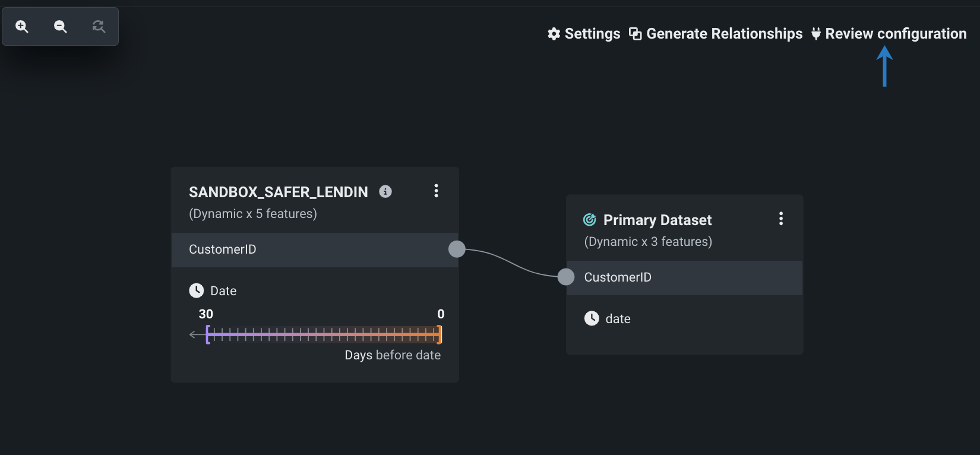This screenshot has width=980, height=455.
Task: Select CustomerID row in Primary Dataset
Action: click(x=683, y=277)
